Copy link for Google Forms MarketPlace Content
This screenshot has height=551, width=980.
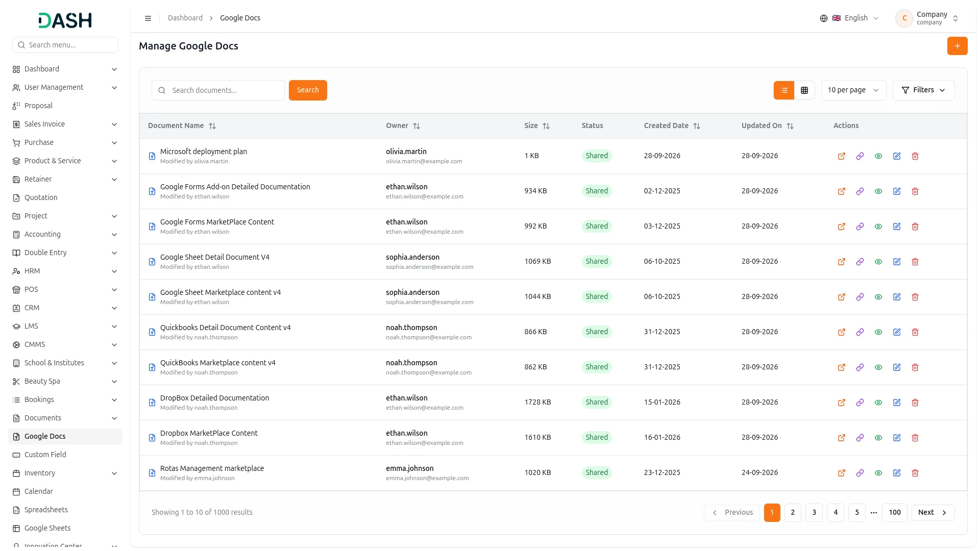coord(860,227)
